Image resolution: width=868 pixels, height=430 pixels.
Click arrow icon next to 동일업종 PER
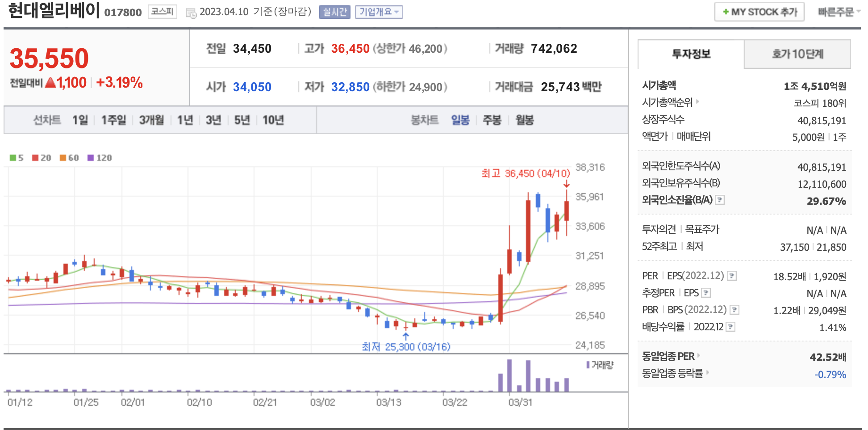(699, 356)
